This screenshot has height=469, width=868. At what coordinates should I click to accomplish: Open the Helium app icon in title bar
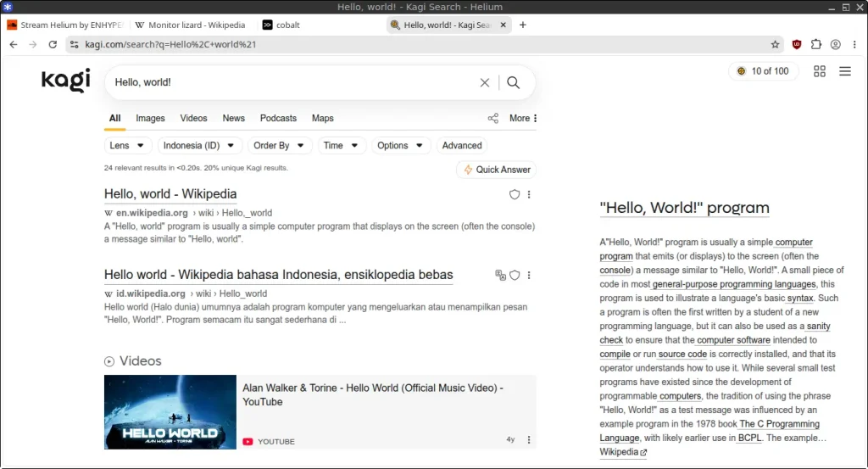(7, 7)
